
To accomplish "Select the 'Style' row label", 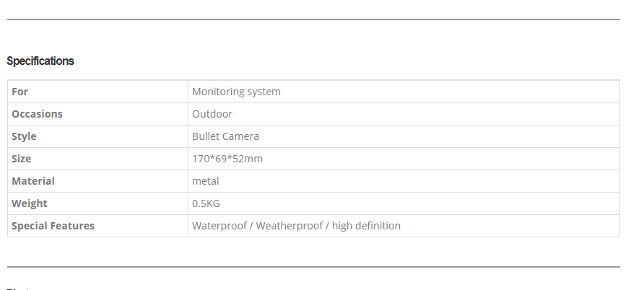I will [24, 136].
